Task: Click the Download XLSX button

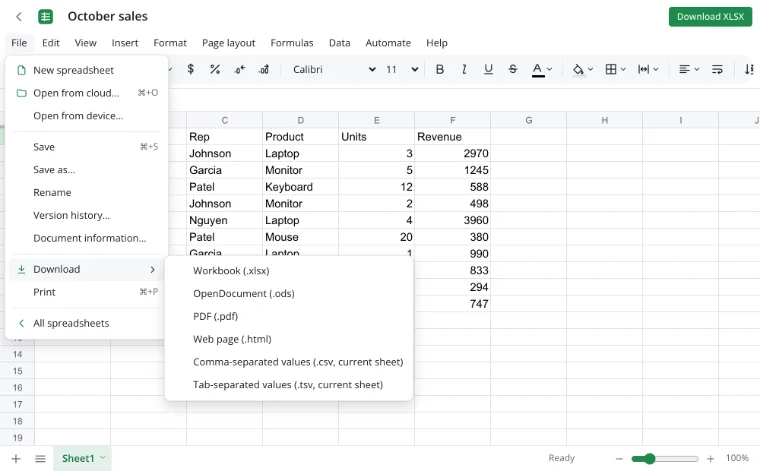Action: point(710,16)
